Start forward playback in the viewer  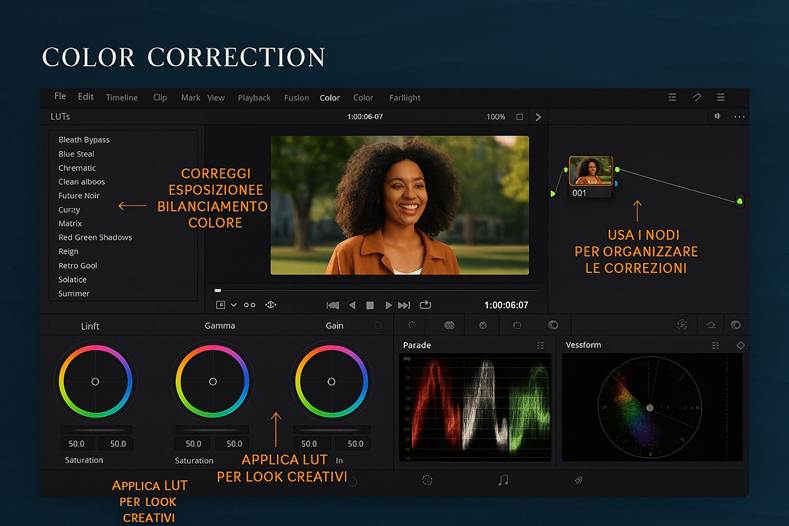[x=388, y=305]
